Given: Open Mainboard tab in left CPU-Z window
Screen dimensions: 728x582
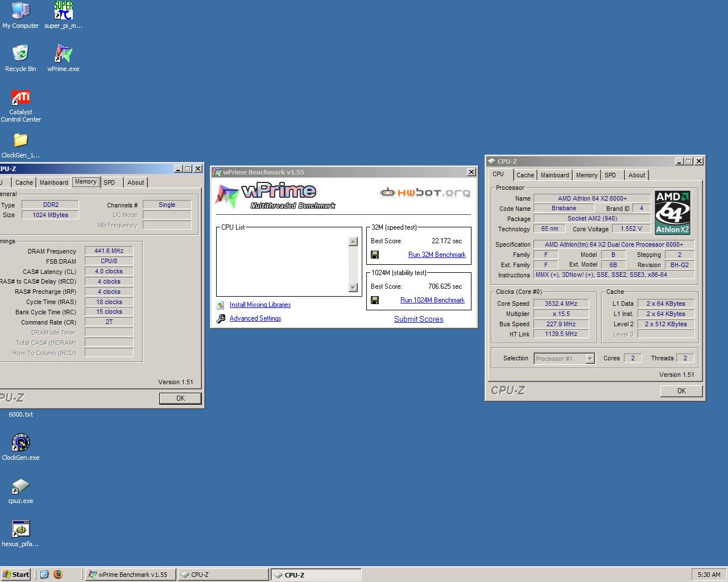Looking at the screenshot, I should click(54, 183).
